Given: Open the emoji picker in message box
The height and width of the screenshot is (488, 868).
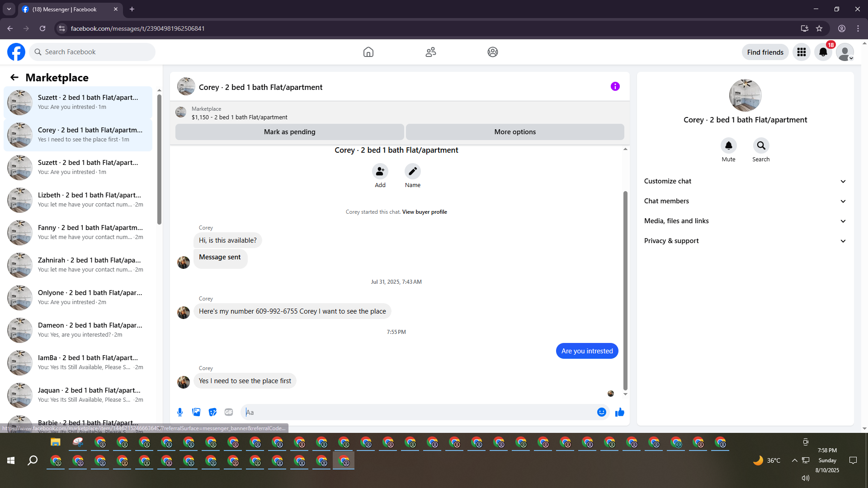Looking at the screenshot, I should [x=601, y=412].
